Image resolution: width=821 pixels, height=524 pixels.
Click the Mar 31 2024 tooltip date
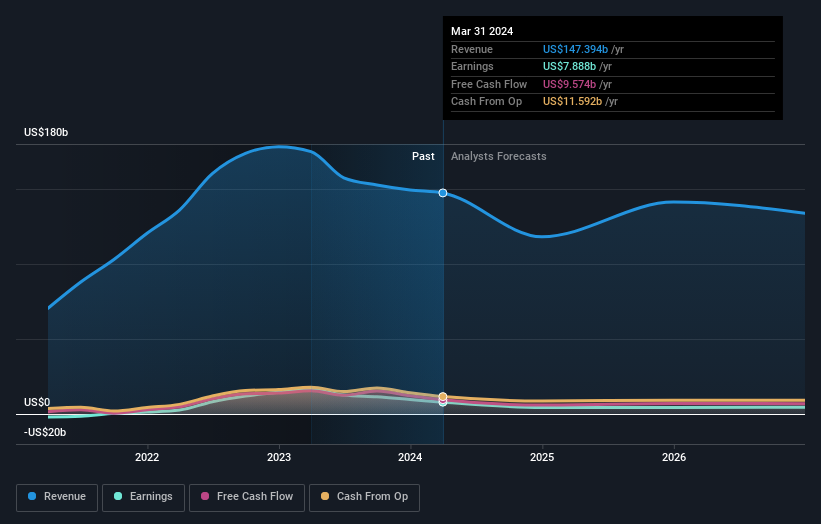tap(482, 31)
